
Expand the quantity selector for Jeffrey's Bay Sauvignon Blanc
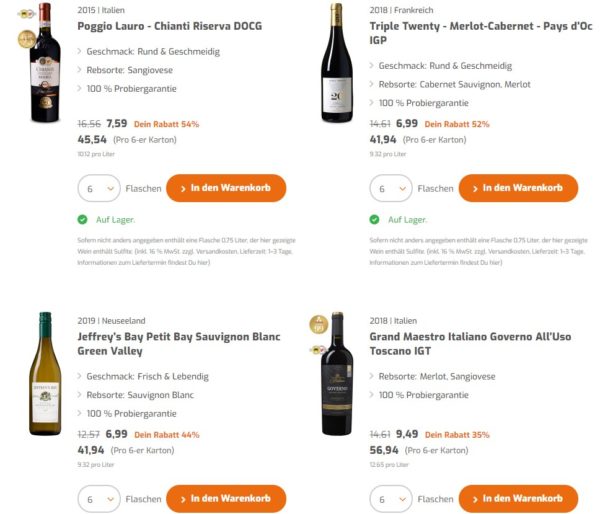coord(97,498)
